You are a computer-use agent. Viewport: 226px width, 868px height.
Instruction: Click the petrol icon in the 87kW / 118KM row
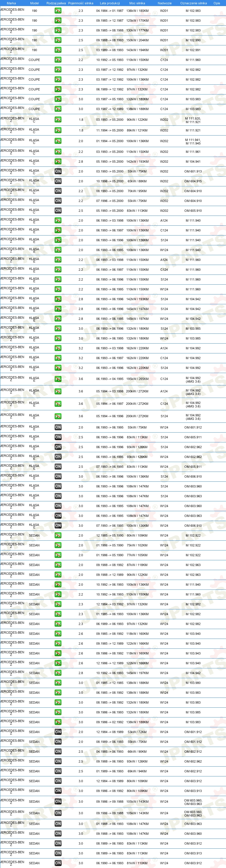58,565
